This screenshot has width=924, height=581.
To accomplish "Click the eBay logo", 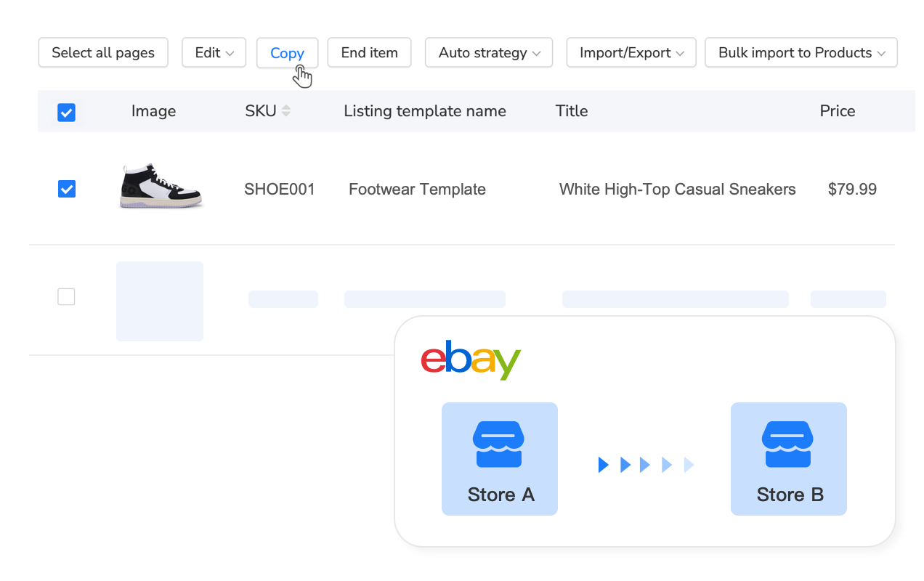I will click(471, 360).
